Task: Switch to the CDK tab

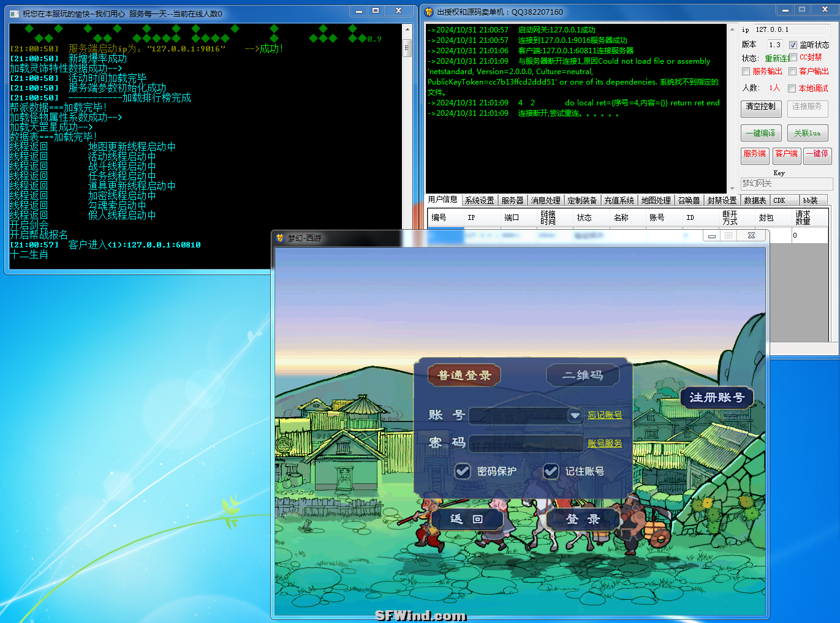Action: [784, 200]
